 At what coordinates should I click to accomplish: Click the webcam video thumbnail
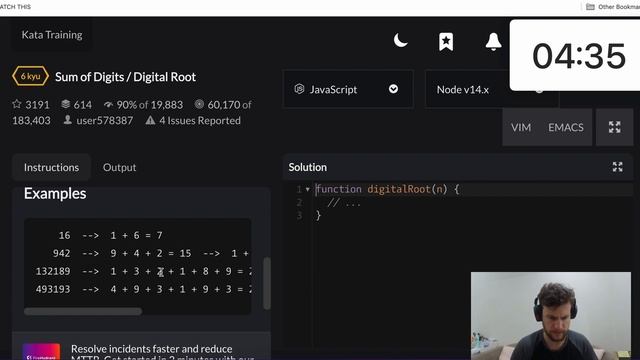pyautogui.click(x=551, y=316)
